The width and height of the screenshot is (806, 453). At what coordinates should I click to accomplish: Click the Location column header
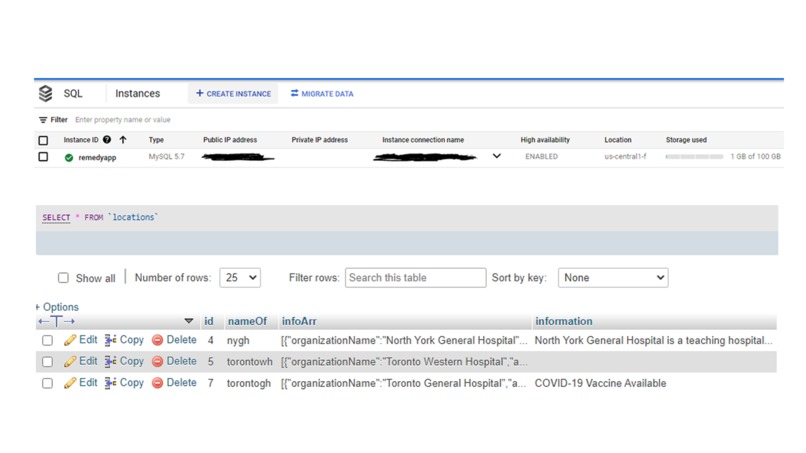tap(618, 140)
